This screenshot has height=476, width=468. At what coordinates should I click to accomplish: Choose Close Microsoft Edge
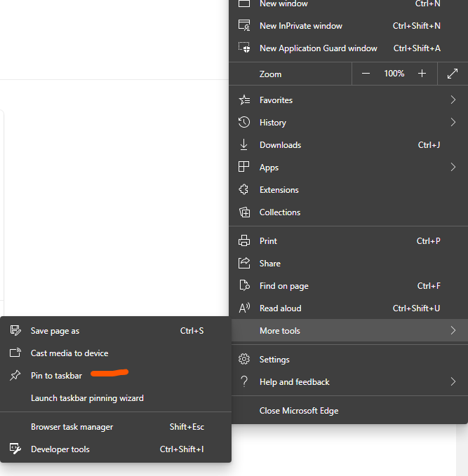click(x=348, y=410)
